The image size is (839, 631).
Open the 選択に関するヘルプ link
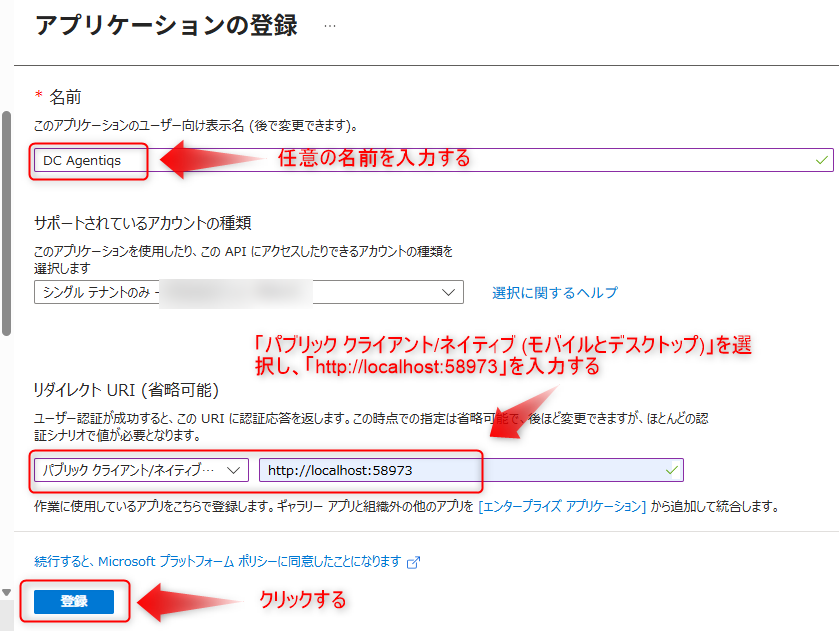tap(555, 293)
